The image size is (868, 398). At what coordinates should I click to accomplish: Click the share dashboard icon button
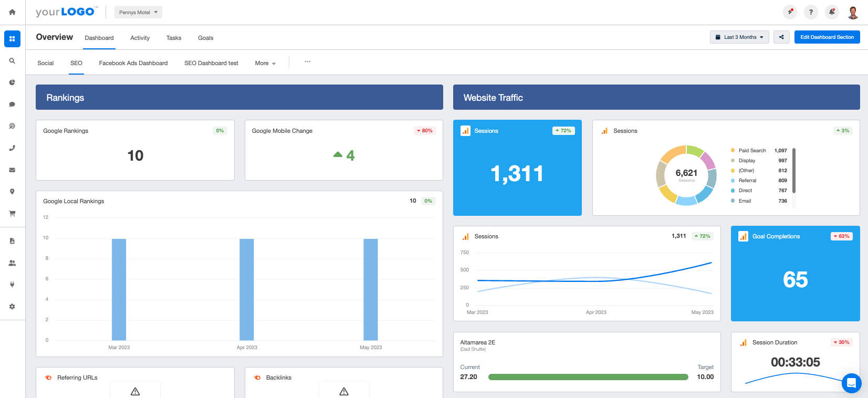tap(781, 37)
